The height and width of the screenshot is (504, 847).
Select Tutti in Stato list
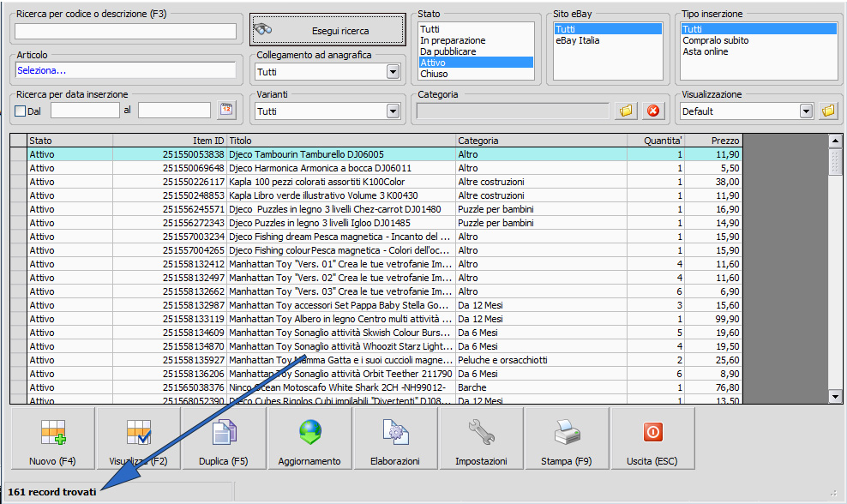pos(476,28)
